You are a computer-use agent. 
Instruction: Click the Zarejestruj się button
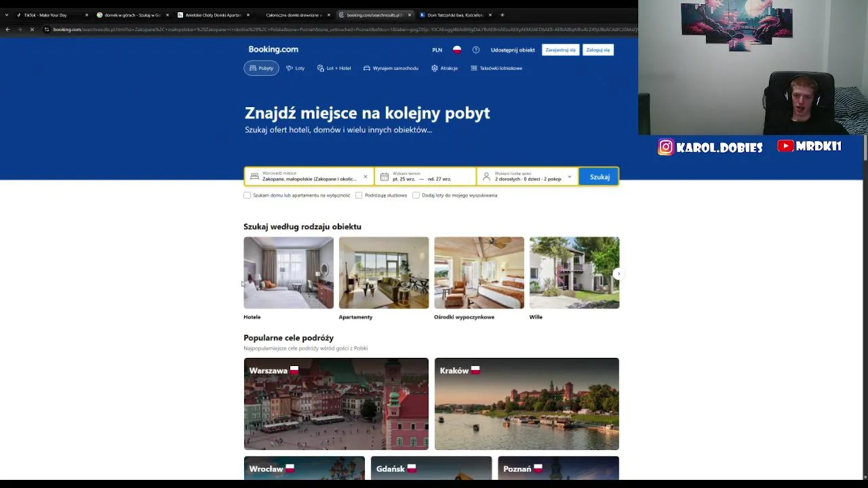[x=561, y=50]
